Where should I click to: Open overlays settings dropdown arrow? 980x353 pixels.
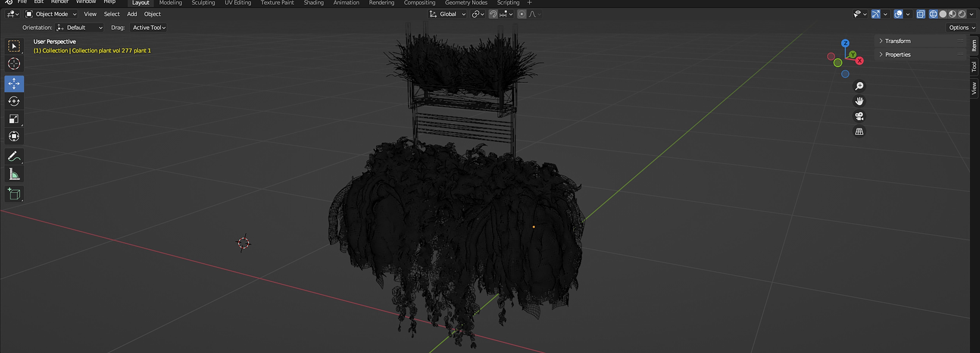point(908,14)
